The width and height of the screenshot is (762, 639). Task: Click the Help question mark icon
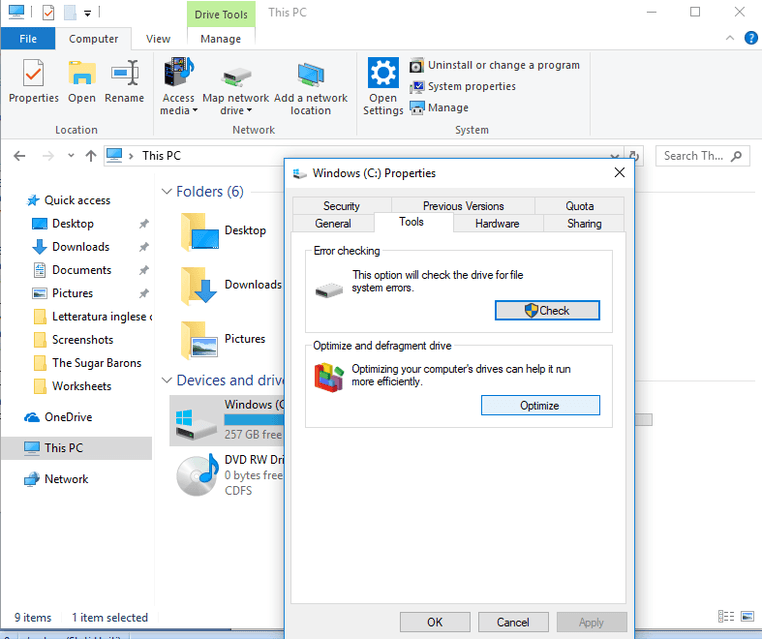click(x=751, y=38)
